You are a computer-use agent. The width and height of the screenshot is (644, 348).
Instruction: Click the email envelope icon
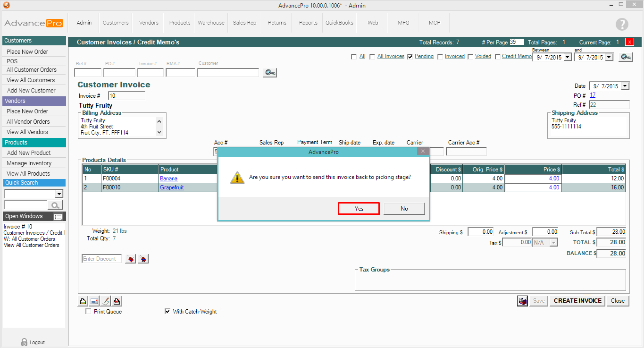94,301
